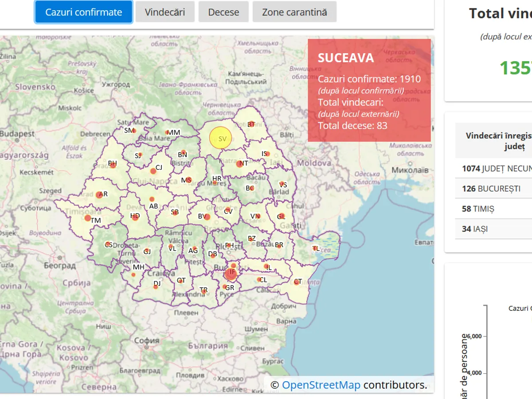Image resolution: width=532 pixels, height=399 pixels.
Task: Open the OpenStreetMap attribution link
Action: coord(321,385)
